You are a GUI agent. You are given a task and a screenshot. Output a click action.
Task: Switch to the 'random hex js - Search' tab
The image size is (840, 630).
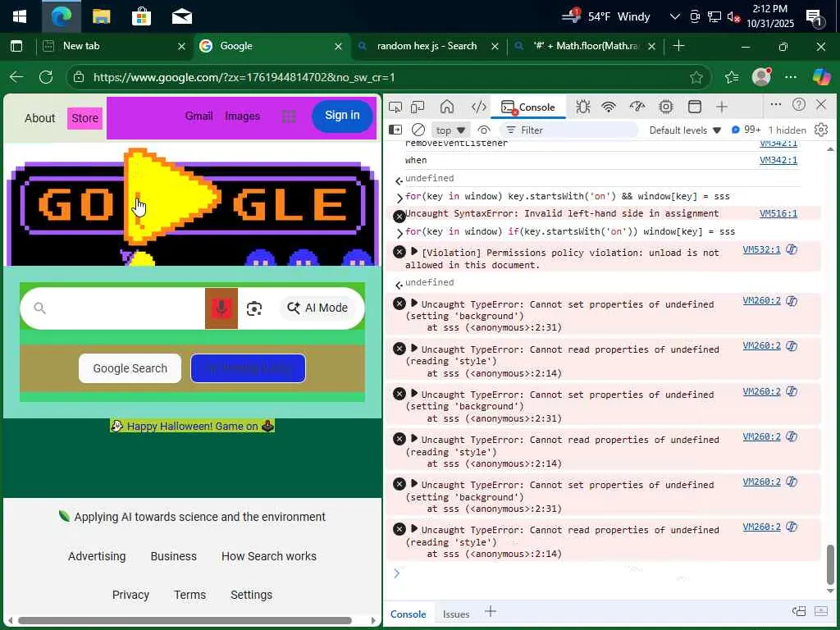click(427, 46)
